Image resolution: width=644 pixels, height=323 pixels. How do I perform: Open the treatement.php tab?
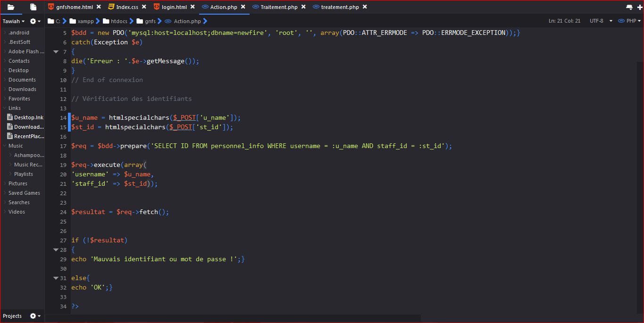pos(340,7)
